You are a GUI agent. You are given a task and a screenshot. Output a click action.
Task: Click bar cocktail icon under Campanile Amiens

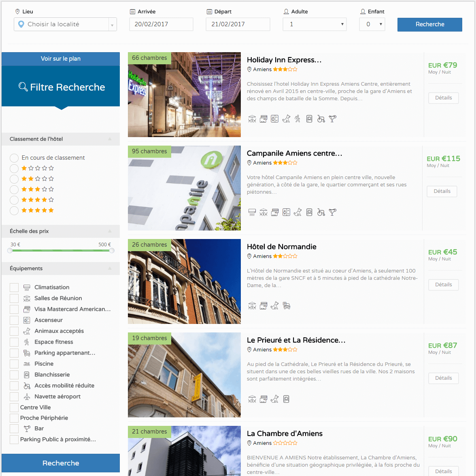[332, 212]
